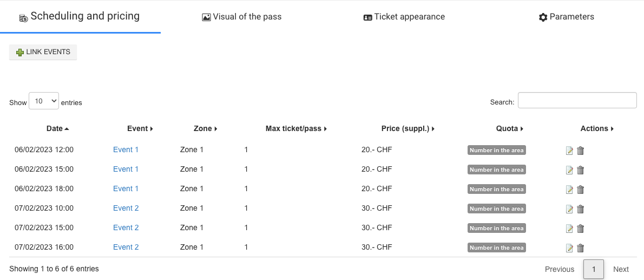The image size is (644, 280).
Task: Click the LINK EVENTS button
Action: pyautogui.click(x=43, y=52)
